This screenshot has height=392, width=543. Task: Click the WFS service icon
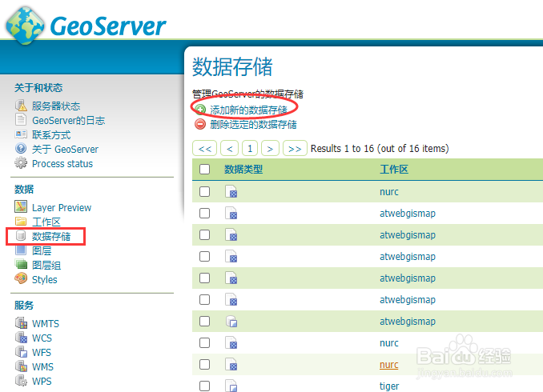pos(21,352)
